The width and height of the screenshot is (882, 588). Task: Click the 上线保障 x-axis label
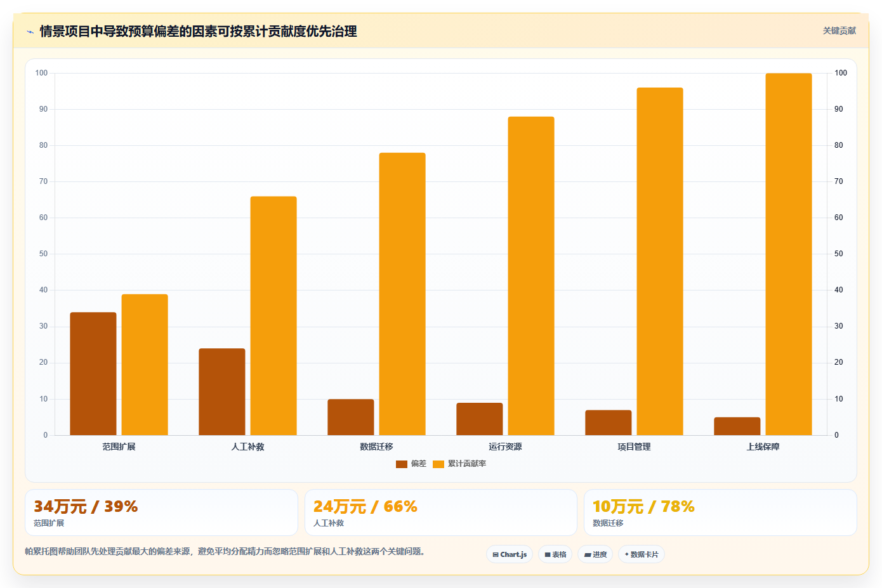(763, 447)
